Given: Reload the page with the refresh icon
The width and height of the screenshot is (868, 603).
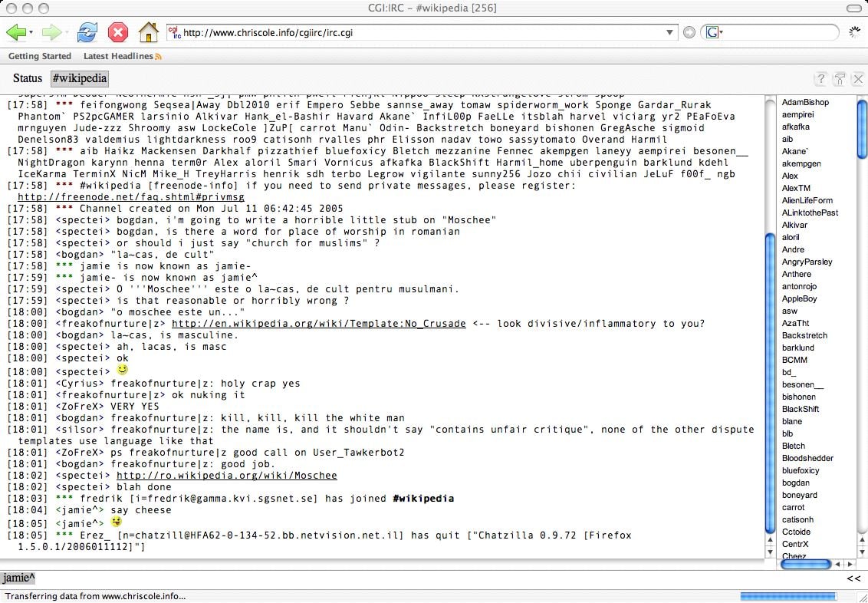Looking at the screenshot, I should pyautogui.click(x=87, y=32).
